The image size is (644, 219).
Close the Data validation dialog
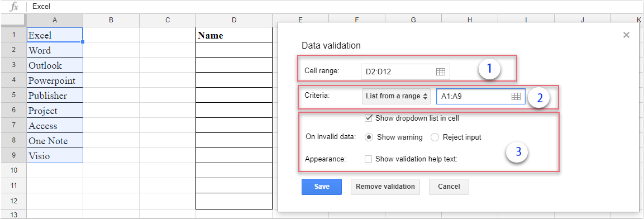tap(626, 35)
